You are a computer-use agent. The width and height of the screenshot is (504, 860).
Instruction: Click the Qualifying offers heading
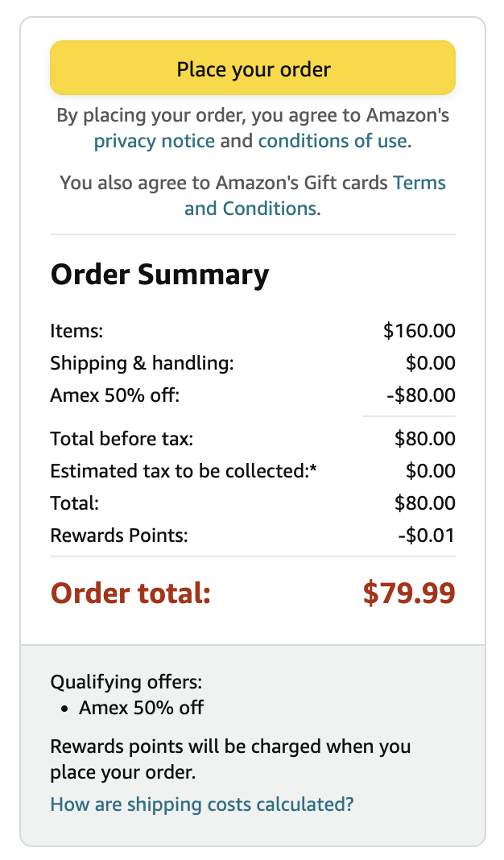coord(126,683)
